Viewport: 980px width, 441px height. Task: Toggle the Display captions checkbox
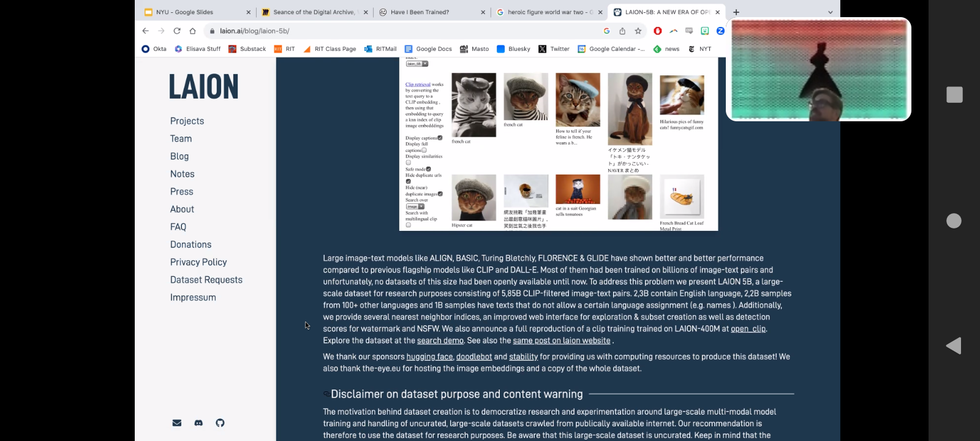(440, 138)
